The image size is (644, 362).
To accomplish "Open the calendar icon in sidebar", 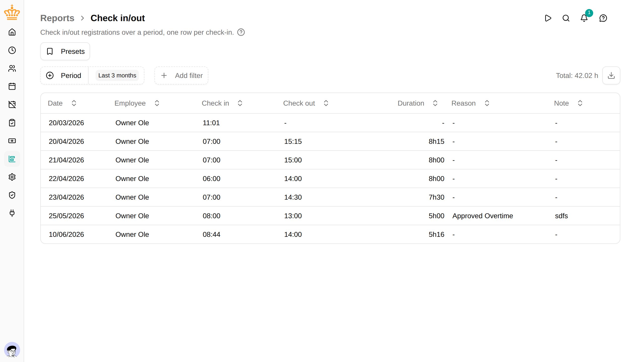I will pyautogui.click(x=12, y=86).
